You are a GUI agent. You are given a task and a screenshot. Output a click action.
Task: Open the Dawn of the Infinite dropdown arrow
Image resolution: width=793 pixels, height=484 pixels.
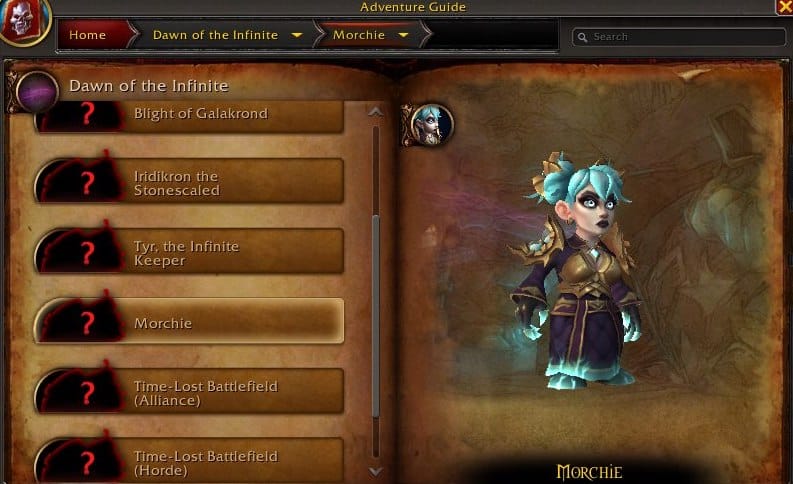[297, 35]
